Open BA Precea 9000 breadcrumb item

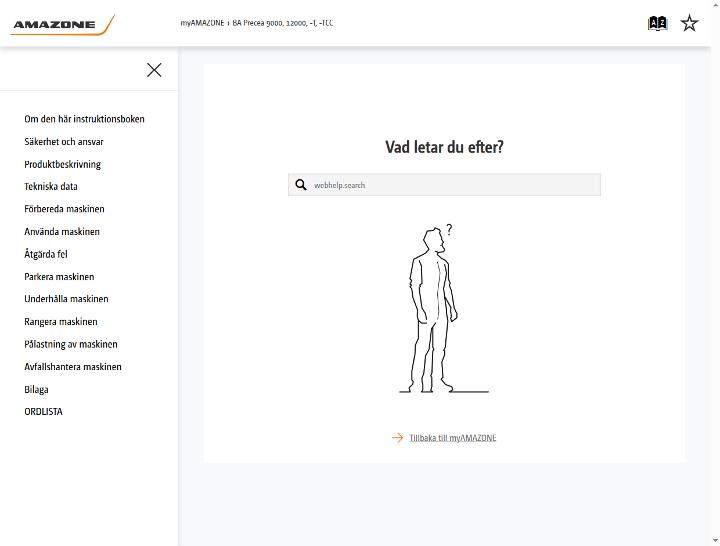pyautogui.click(x=282, y=23)
